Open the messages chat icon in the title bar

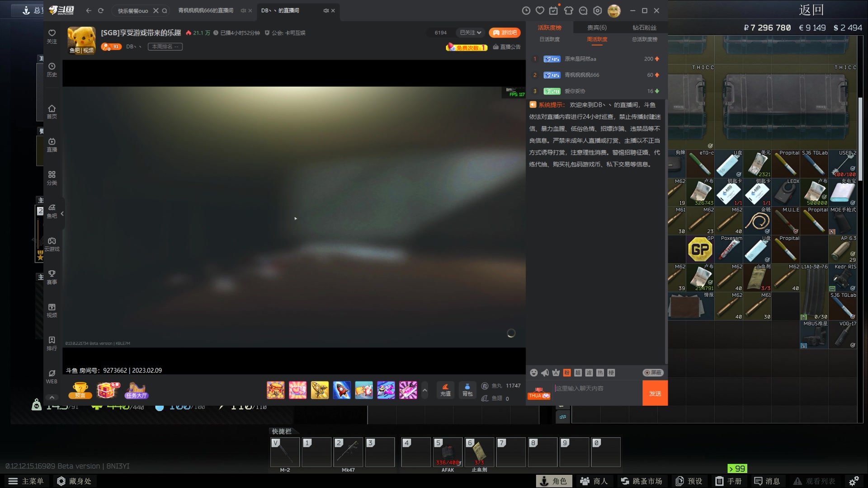coord(583,10)
